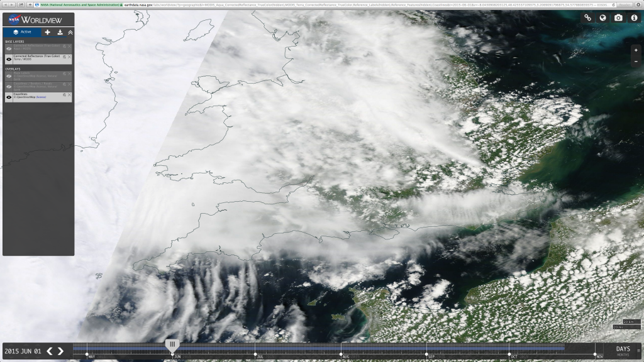Click the NASA Worldview logo
This screenshot has width=644, height=362.
35,19
